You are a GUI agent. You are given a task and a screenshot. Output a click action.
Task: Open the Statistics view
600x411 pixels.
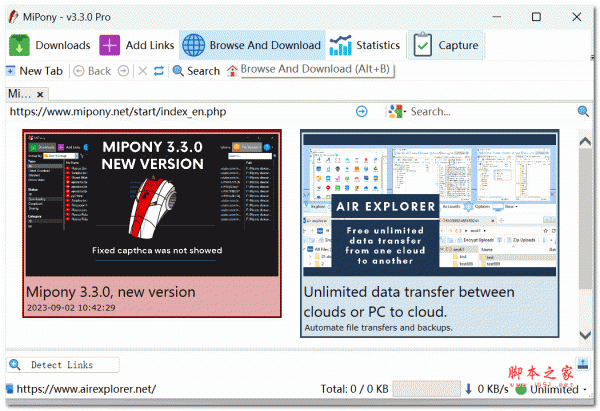pos(365,45)
